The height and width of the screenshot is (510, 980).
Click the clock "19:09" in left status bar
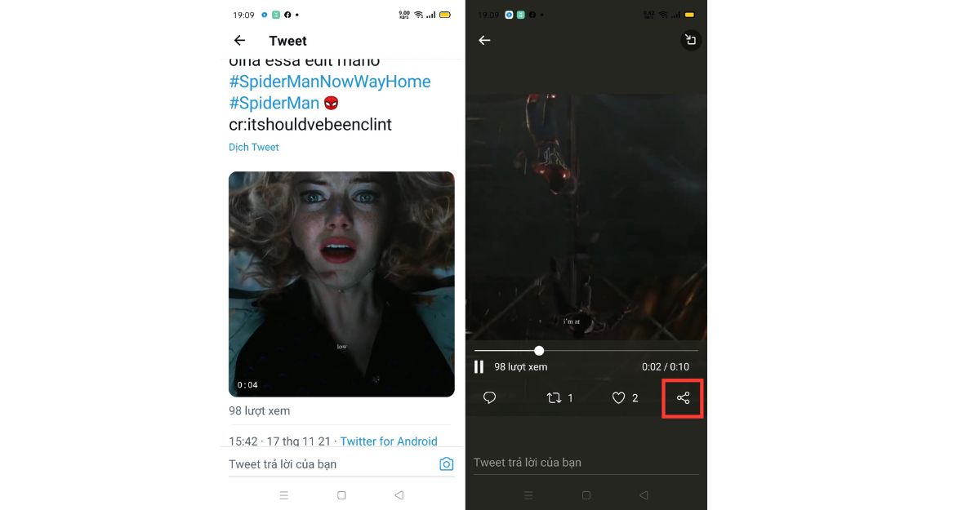(243, 15)
